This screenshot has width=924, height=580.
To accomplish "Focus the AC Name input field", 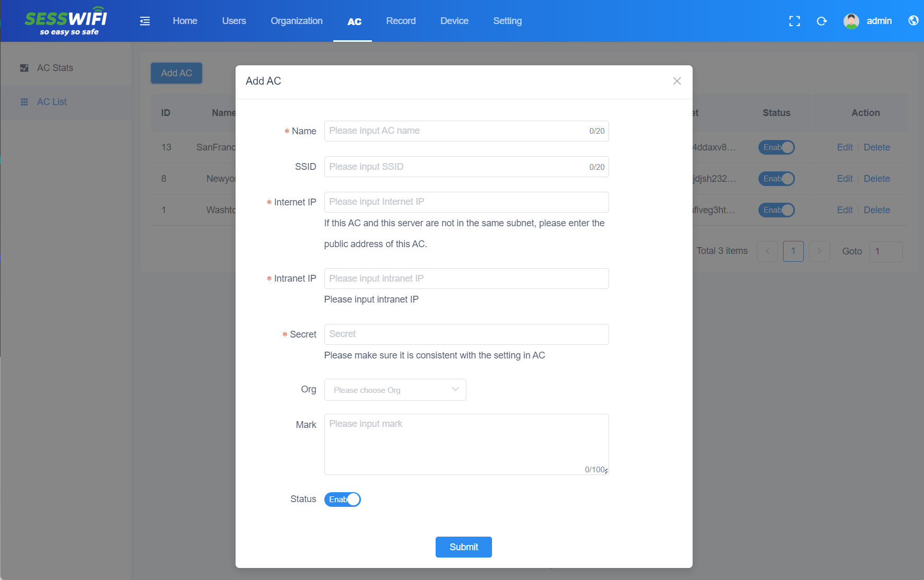I will (466, 131).
